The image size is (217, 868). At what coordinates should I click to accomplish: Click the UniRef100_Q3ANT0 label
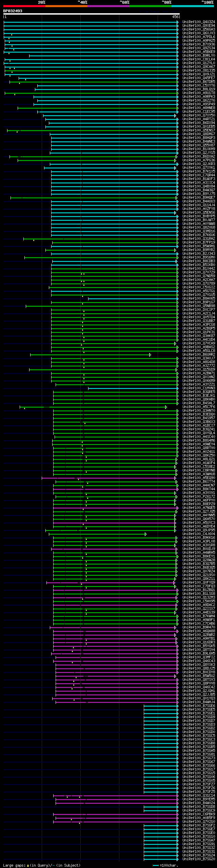(199, 411)
